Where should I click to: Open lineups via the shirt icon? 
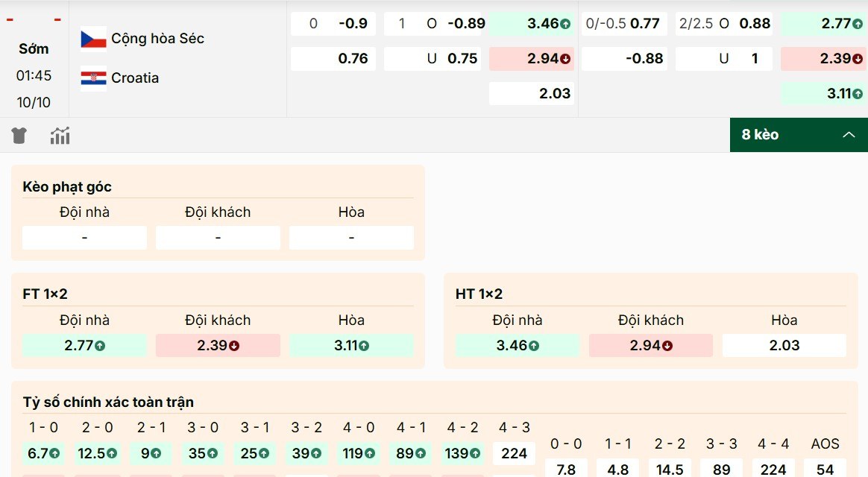pyautogui.click(x=19, y=135)
